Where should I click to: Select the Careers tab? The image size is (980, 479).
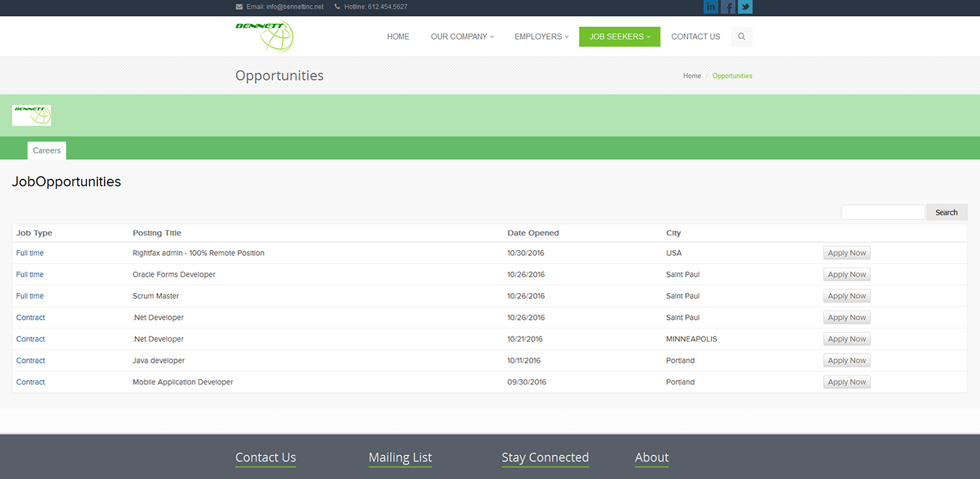click(x=46, y=150)
